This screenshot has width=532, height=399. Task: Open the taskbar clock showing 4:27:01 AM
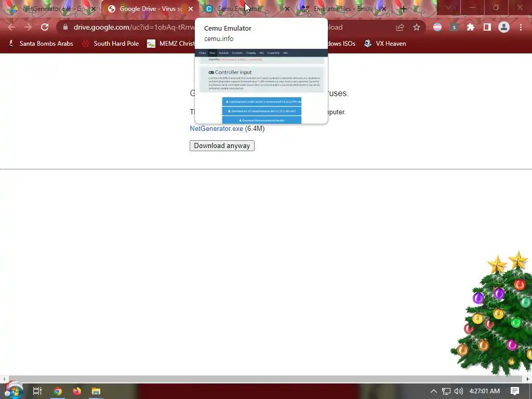click(x=485, y=391)
